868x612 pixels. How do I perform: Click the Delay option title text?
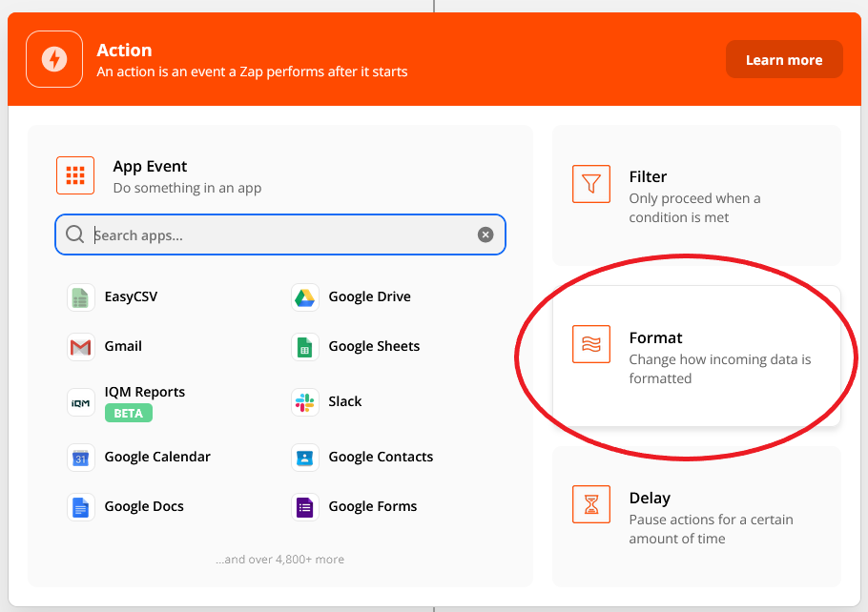[x=650, y=498]
